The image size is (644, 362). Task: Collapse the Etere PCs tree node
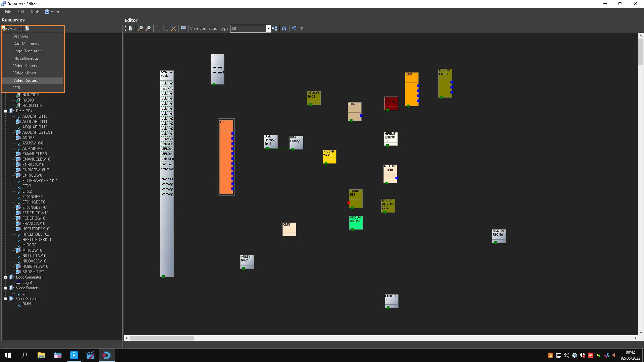[x=6, y=111]
